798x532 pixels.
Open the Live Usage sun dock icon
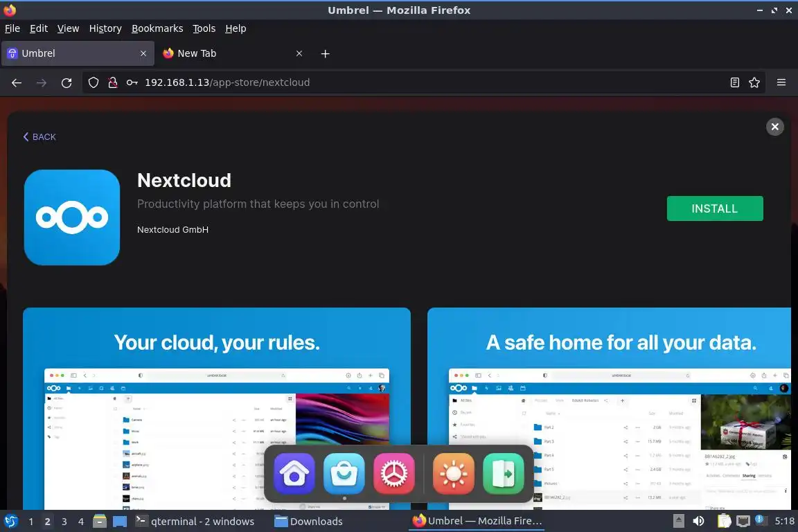(454, 473)
